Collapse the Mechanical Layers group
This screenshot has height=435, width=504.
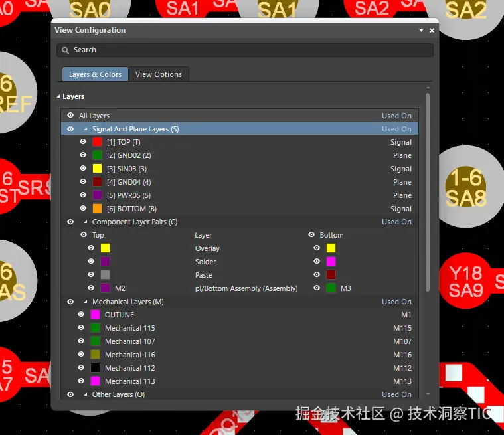pyautogui.click(x=86, y=302)
